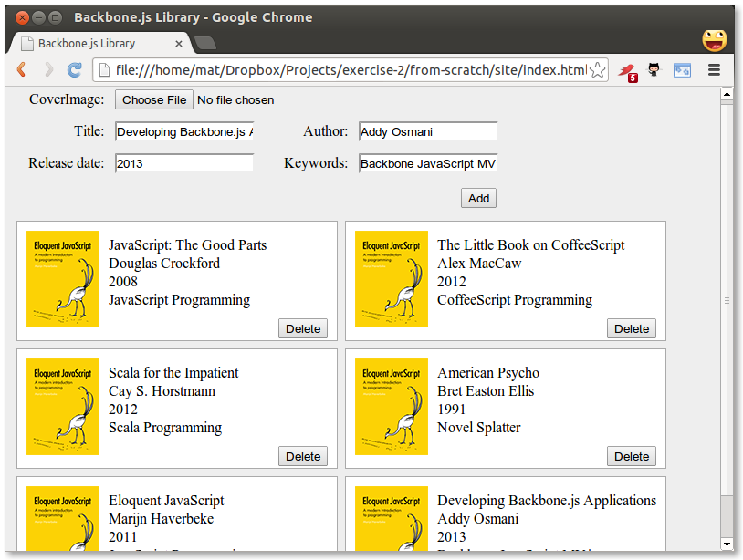Click the scrollbar down arrow
The image size is (743, 560).
[x=727, y=544]
